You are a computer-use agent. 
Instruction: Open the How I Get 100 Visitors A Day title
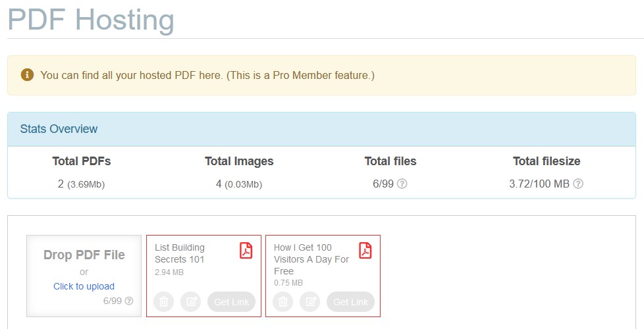[x=311, y=259]
